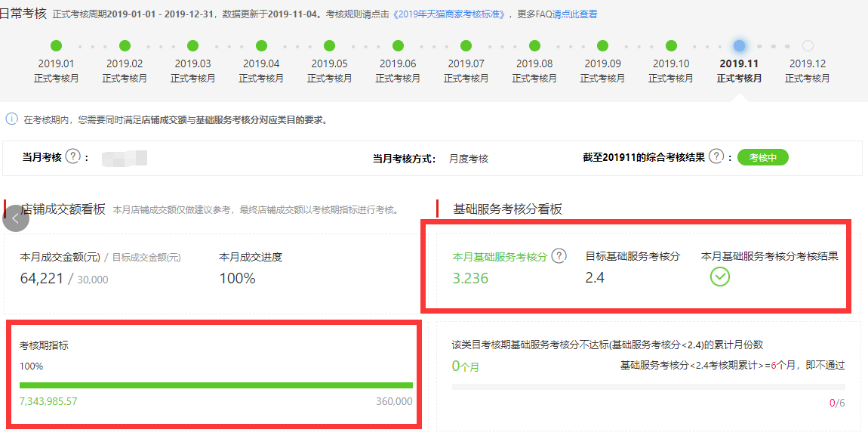Select the 2019.01 timeline month dot
Viewport: 868px width, 439px height.
coord(56,46)
